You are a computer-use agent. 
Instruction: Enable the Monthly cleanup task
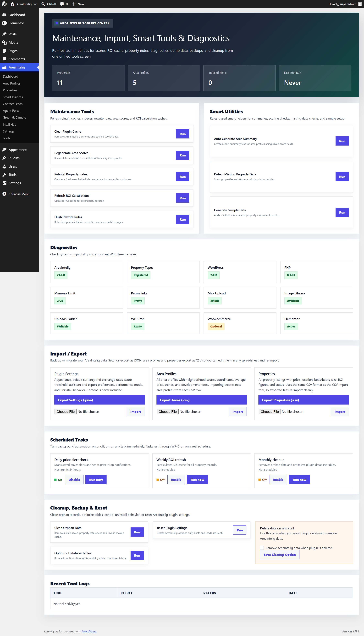click(x=278, y=479)
